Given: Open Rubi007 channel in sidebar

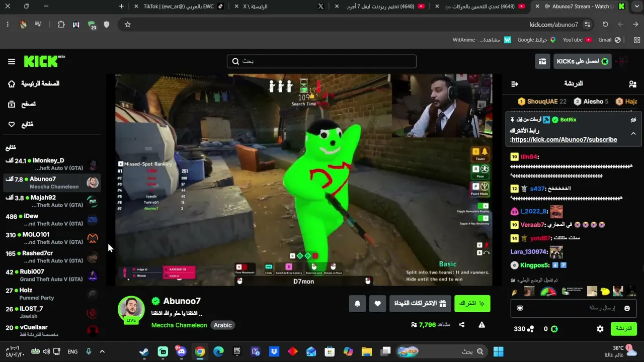Looking at the screenshot, I should pyautogui.click(x=51, y=276).
